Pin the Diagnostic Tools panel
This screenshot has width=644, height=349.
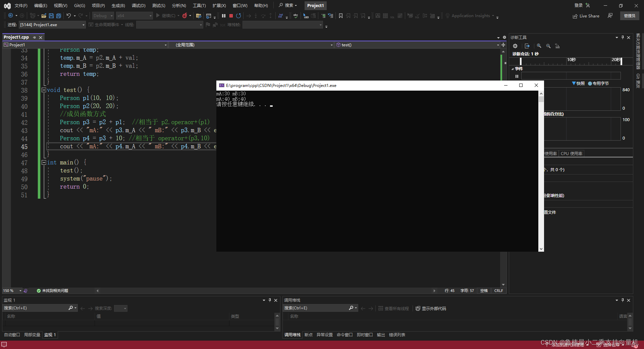click(623, 37)
